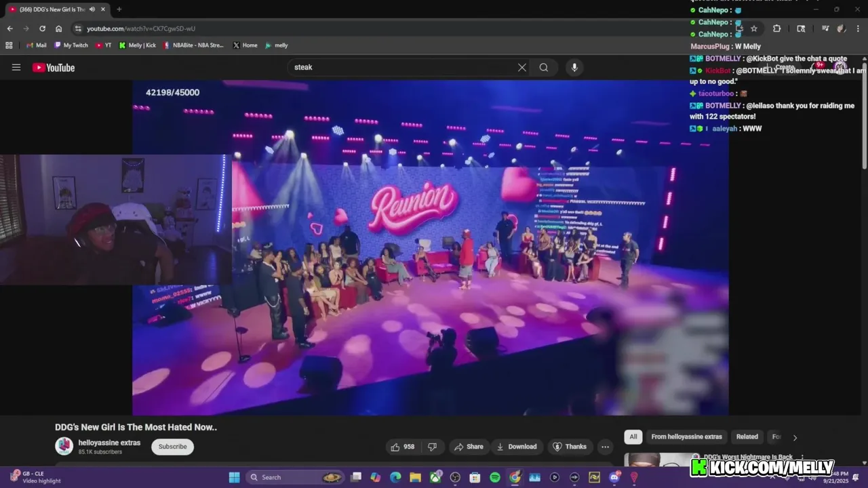Viewport: 868px width, 488px height.
Task: Open YT bookmark
Action: (104, 45)
